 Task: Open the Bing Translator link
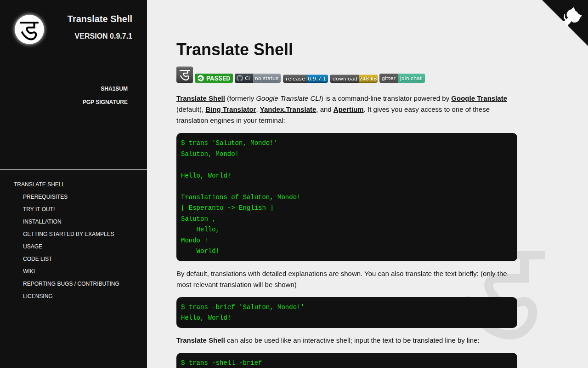[x=231, y=109]
